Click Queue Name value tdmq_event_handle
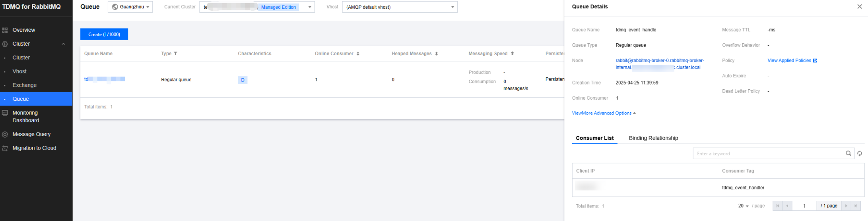The image size is (868, 221). pos(636,30)
